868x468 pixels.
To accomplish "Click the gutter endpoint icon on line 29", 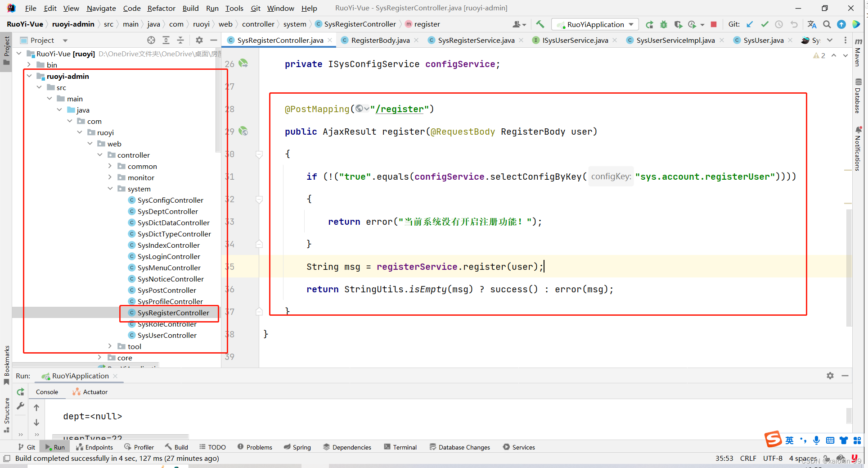I will click(x=243, y=131).
